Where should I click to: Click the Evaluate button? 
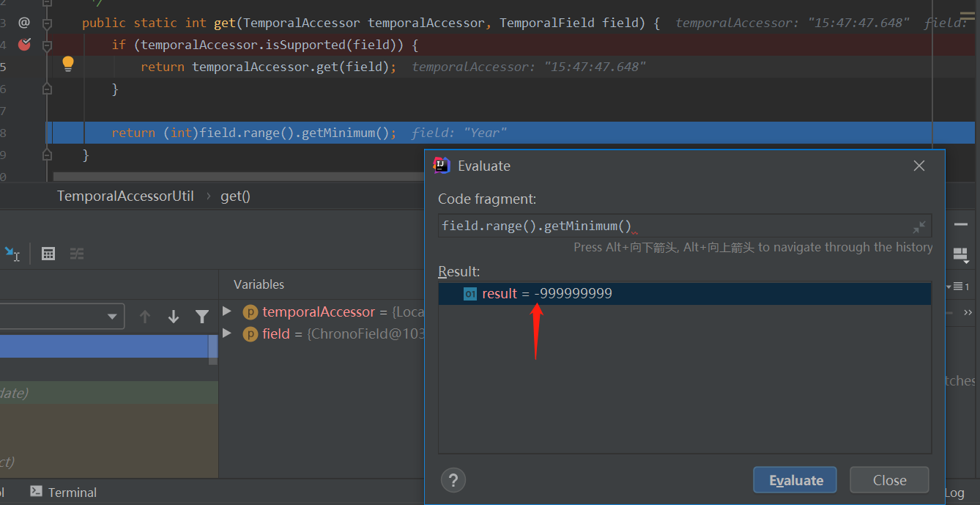point(795,480)
